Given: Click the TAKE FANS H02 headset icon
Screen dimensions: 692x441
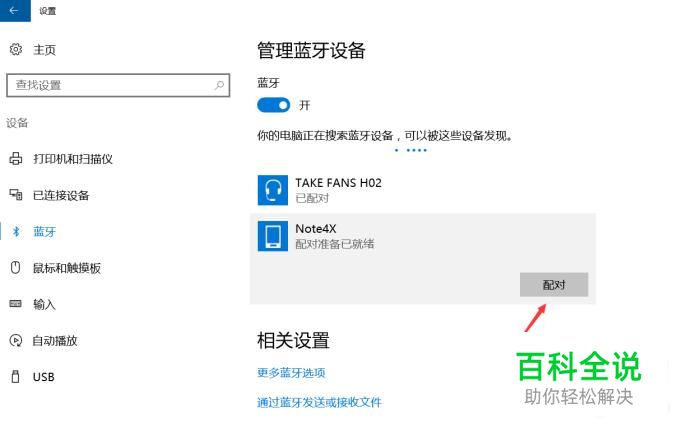Looking at the screenshot, I should click(x=273, y=190).
